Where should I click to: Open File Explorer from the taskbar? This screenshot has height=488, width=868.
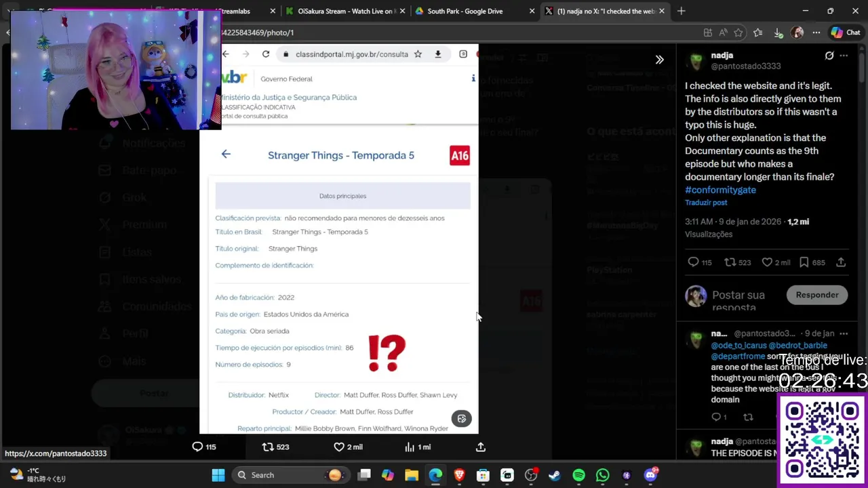click(x=412, y=475)
